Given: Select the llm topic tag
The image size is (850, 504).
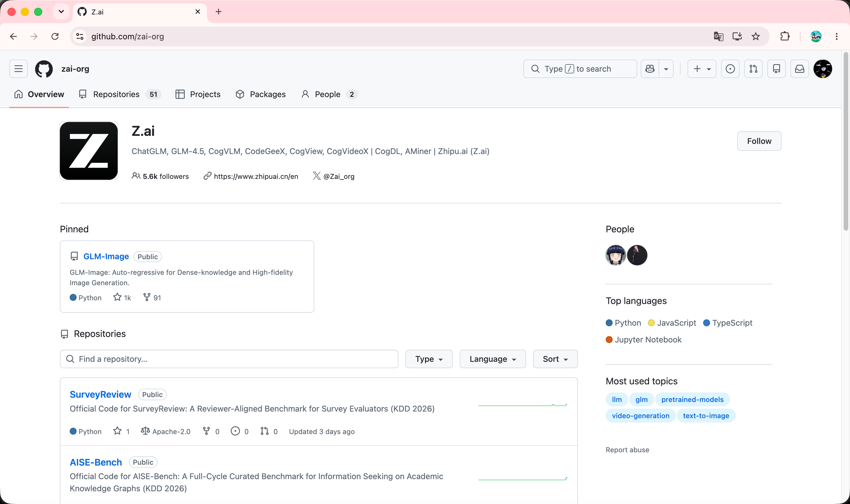Looking at the screenshot, I should tap(617, 399).
